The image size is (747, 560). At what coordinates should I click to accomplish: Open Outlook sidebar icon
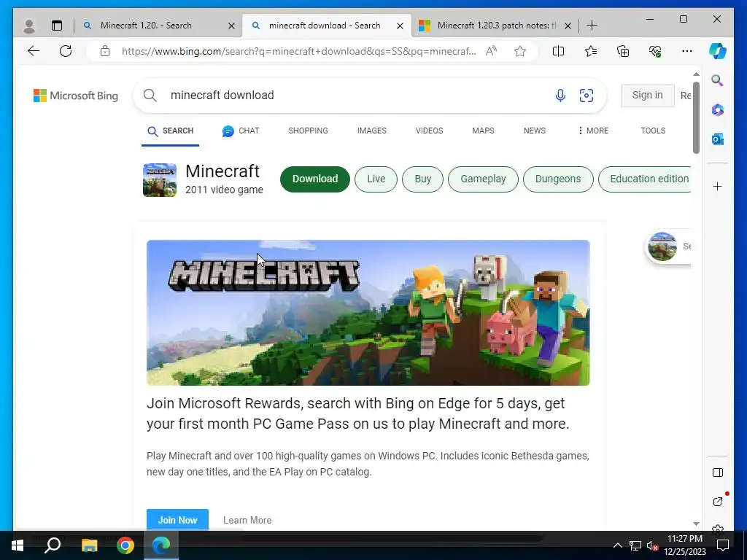pyautogui.click(x=718, y=139)
